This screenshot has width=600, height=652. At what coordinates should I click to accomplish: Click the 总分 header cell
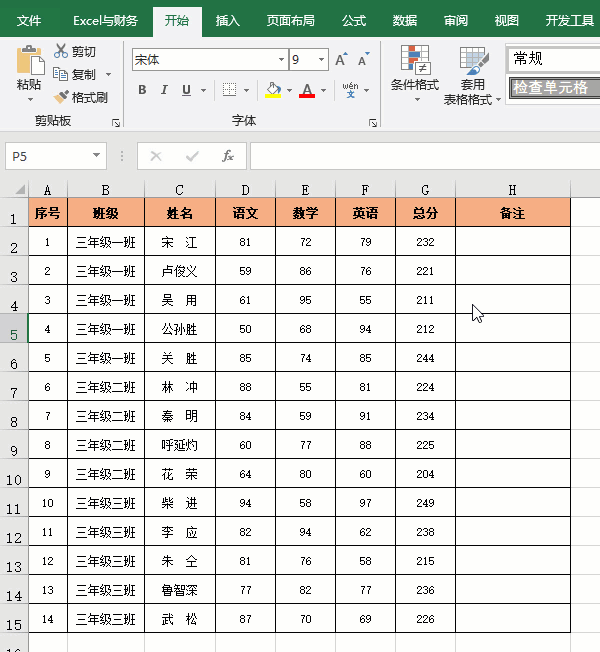point(425,212)
